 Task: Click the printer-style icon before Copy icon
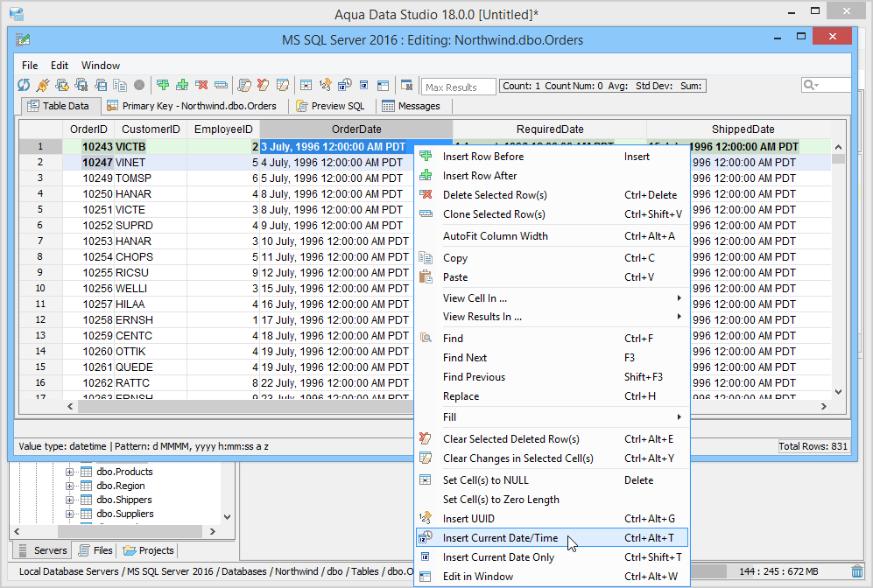click(101, 85)
